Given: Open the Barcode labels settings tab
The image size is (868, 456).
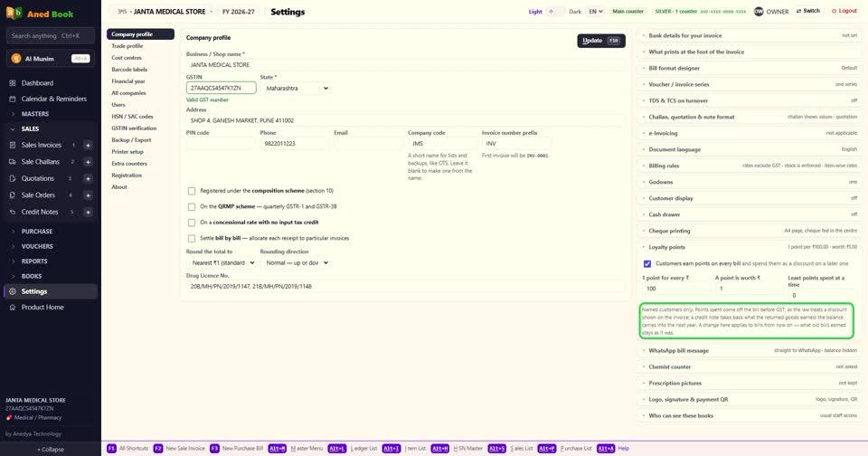Looking at the screenshot, I should [x=140, y=70].
